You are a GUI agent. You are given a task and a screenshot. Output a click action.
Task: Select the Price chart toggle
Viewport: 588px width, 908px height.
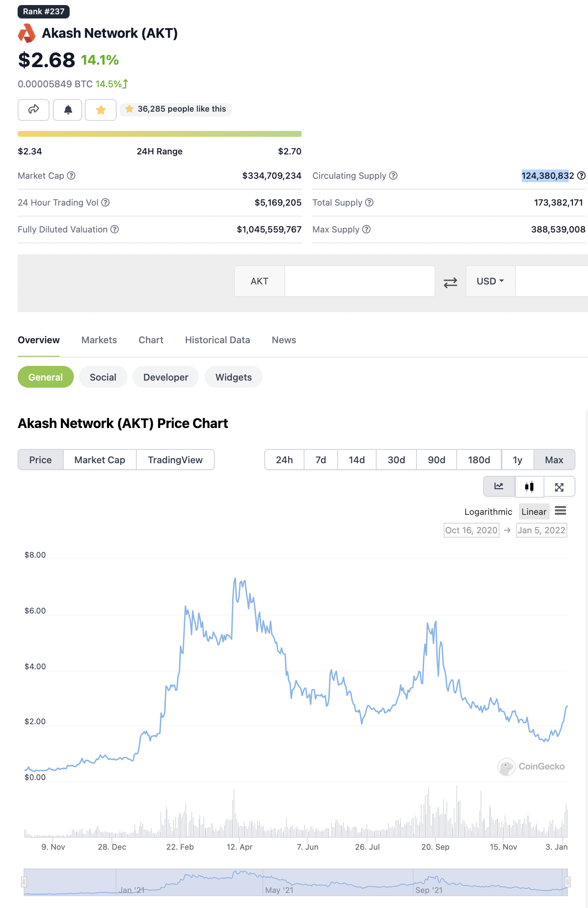[x=41, y=460]
